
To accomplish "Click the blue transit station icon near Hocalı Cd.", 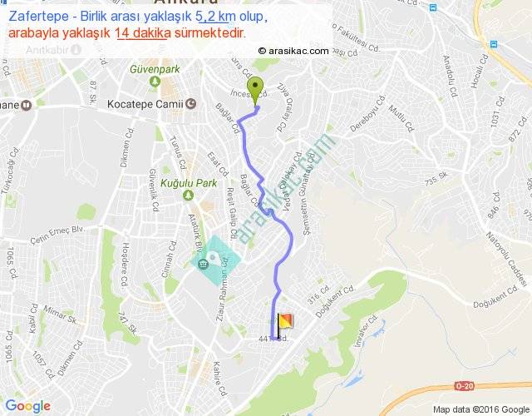I will tap(494, 44).
